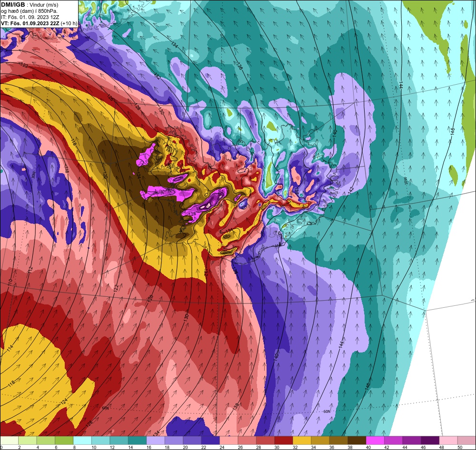Click the dark purple 46–48 m/s legend swatch
The width and height of the screenshot is (476, 450).
click(x=430, y=440)
